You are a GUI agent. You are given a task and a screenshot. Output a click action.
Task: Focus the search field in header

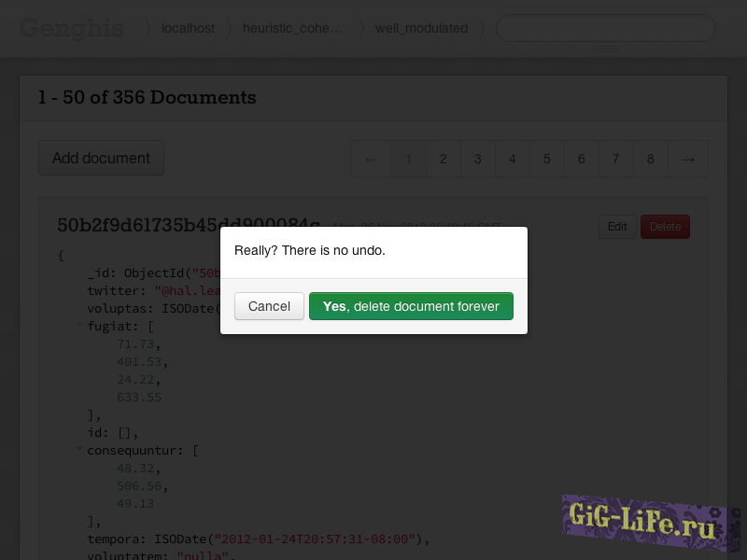[605, 28]
